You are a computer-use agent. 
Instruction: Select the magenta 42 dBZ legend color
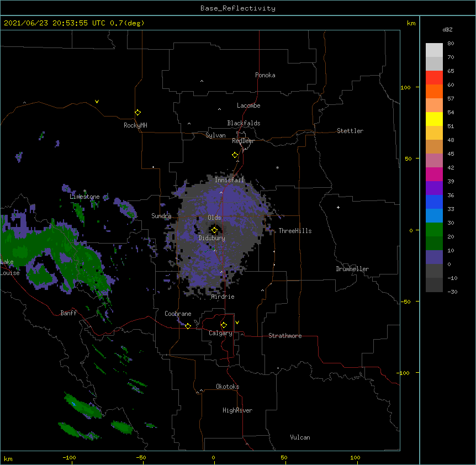434,174
